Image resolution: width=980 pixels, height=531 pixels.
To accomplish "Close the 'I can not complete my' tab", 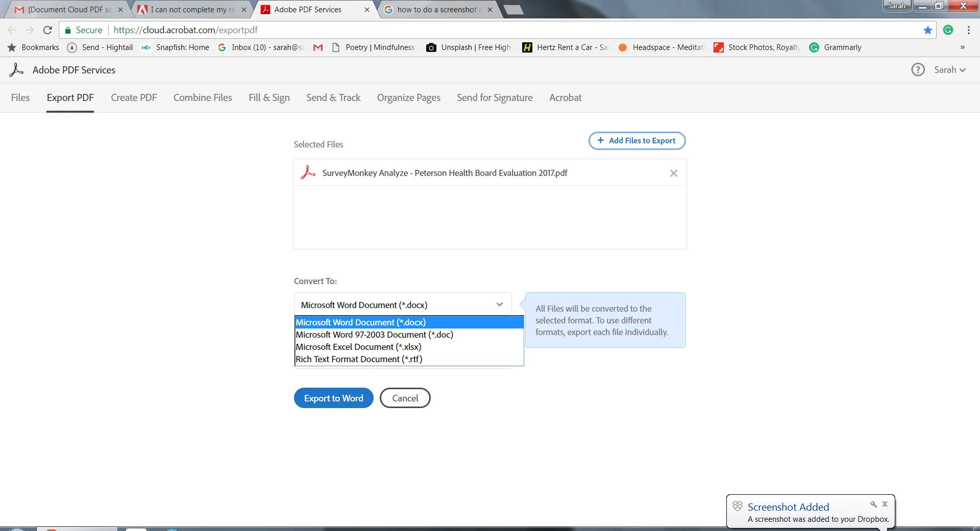I will [244, 10].
